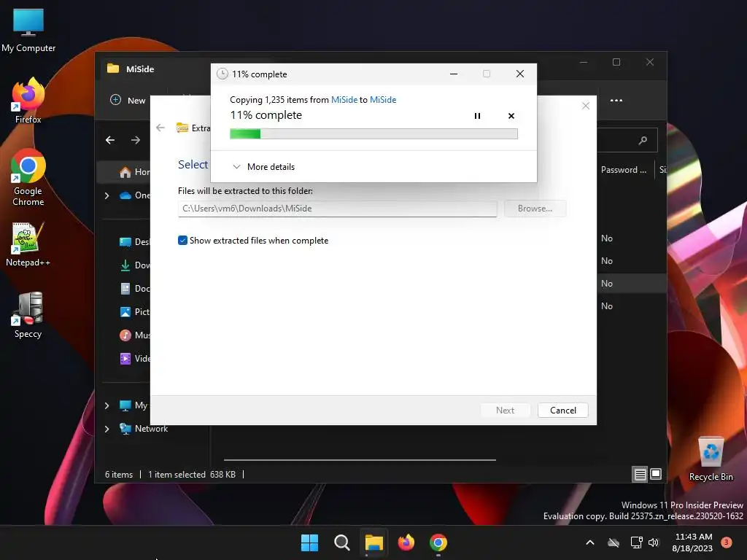Click the first MiSide source link

(x=344, y=99)
